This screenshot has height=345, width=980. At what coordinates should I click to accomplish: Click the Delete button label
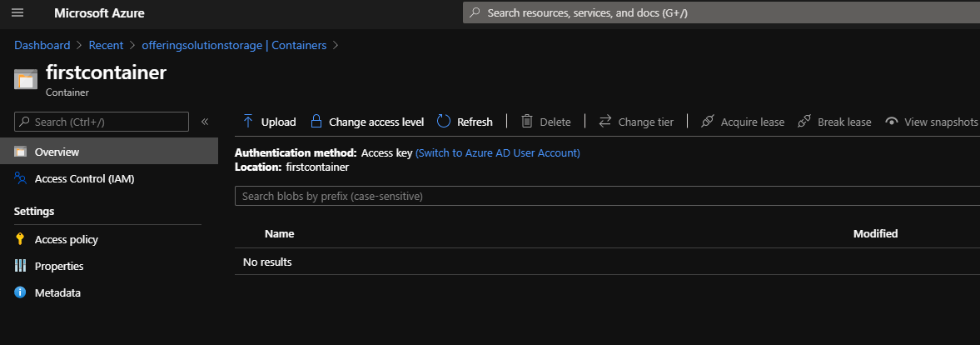555,122
